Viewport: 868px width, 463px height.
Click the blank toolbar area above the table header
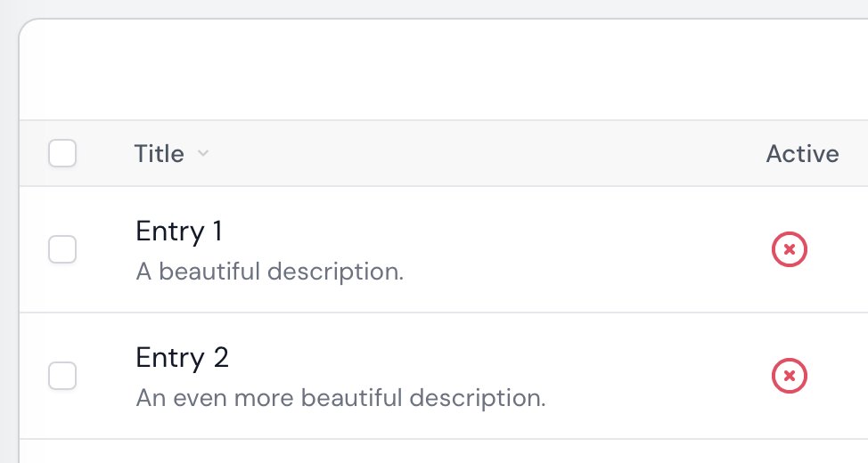pos(443,69)
